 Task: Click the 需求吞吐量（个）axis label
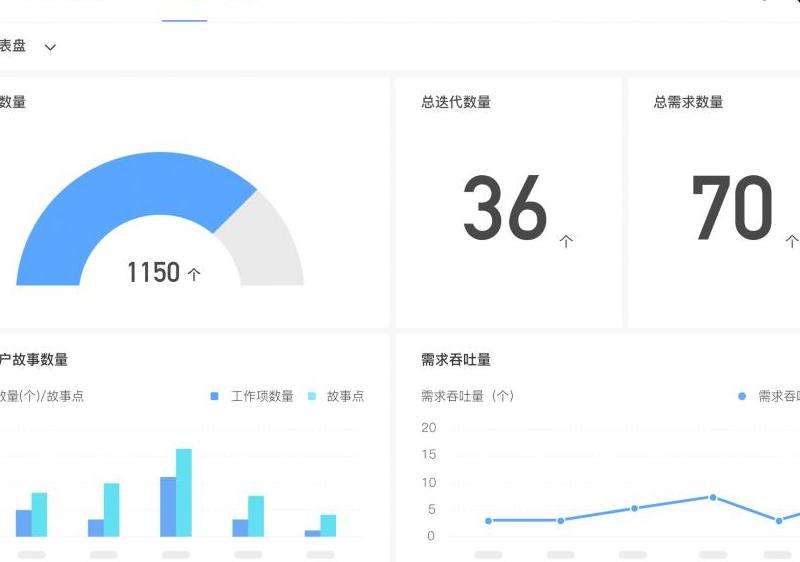point(467,396)
